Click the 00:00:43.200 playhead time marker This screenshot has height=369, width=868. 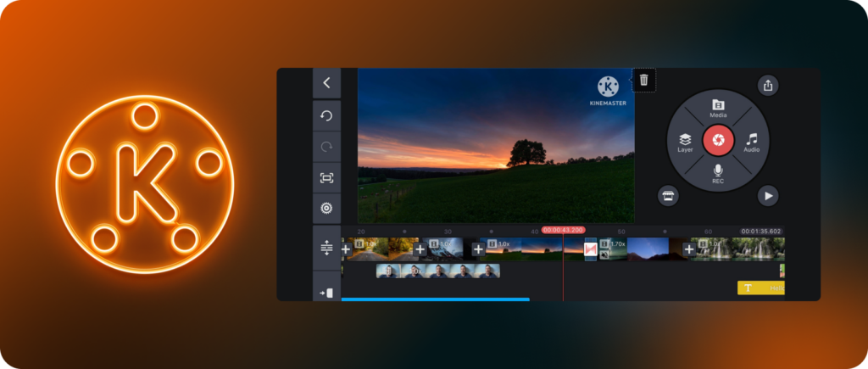pyautogui.click(x=563, y=231)
